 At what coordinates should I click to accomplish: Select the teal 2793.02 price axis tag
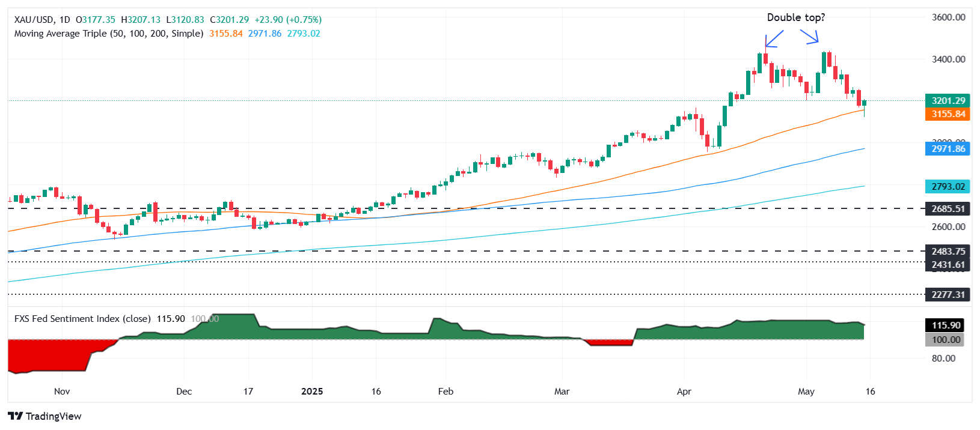948,187
